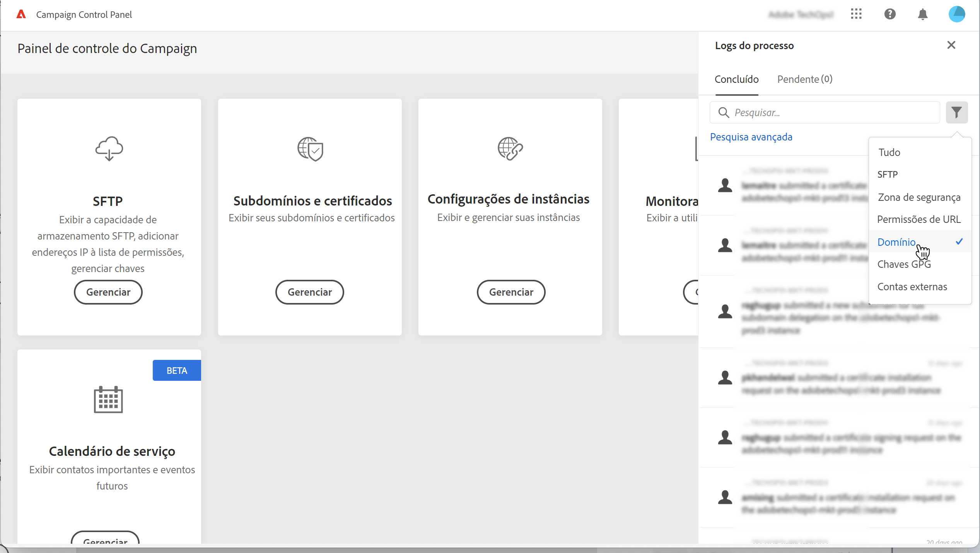980x553 pixels.
Task: Click Gerenciar under Configurações de instâncias
Action: point(511,292)
